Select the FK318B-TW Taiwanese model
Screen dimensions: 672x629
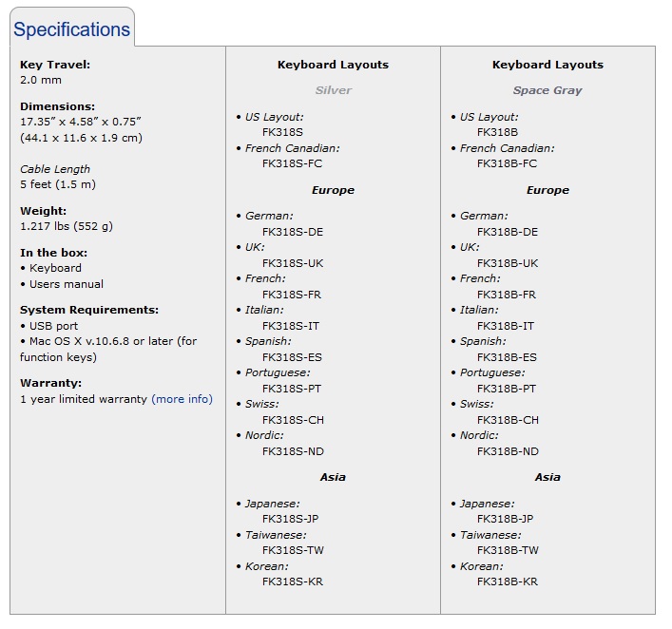[508, 550]
